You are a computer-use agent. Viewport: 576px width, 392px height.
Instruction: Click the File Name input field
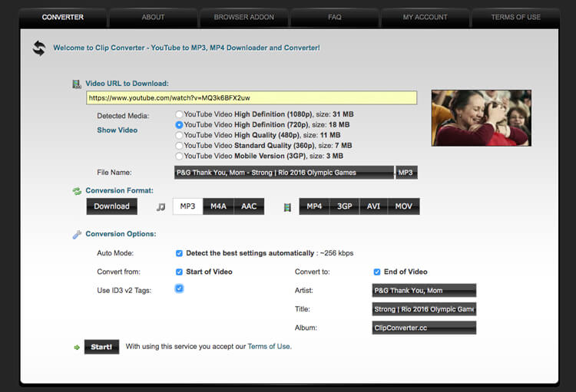(284, 173)
